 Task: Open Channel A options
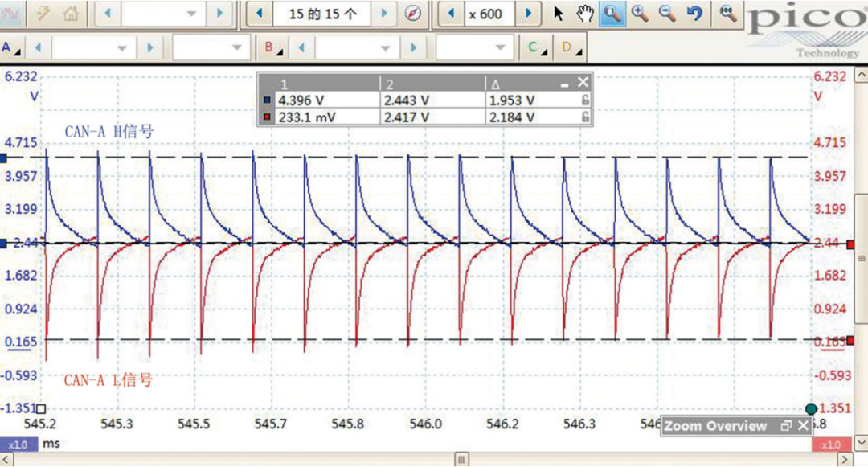pos(10,48)
